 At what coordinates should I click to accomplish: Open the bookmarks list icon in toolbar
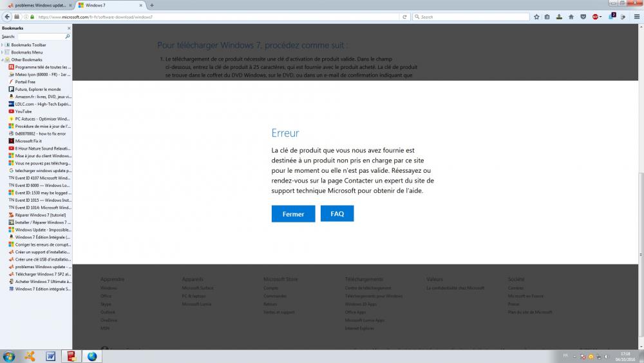(547, 17)
